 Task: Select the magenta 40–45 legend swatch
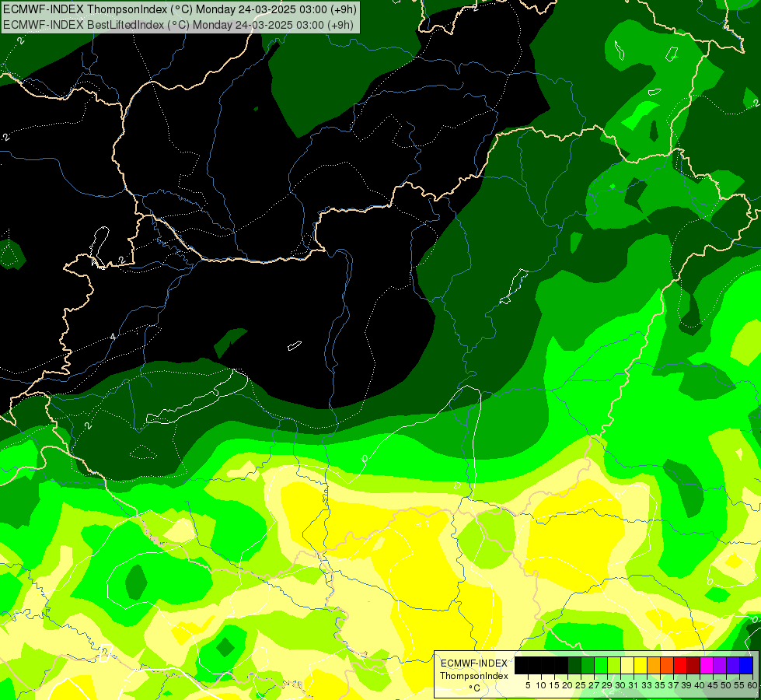click(x=707, y=666)
